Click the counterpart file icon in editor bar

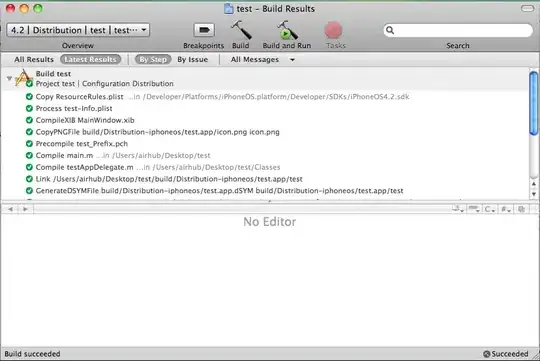pos(522,209)
